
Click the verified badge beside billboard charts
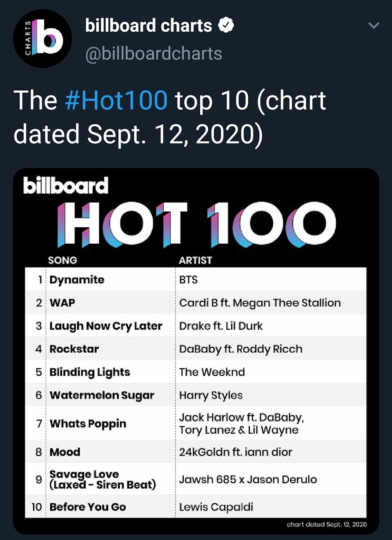226,25
